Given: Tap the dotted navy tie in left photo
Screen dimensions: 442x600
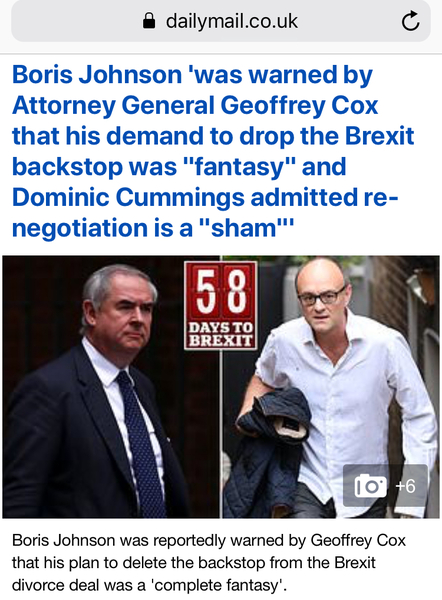Looking at the screenshot, I should [140, 440].
